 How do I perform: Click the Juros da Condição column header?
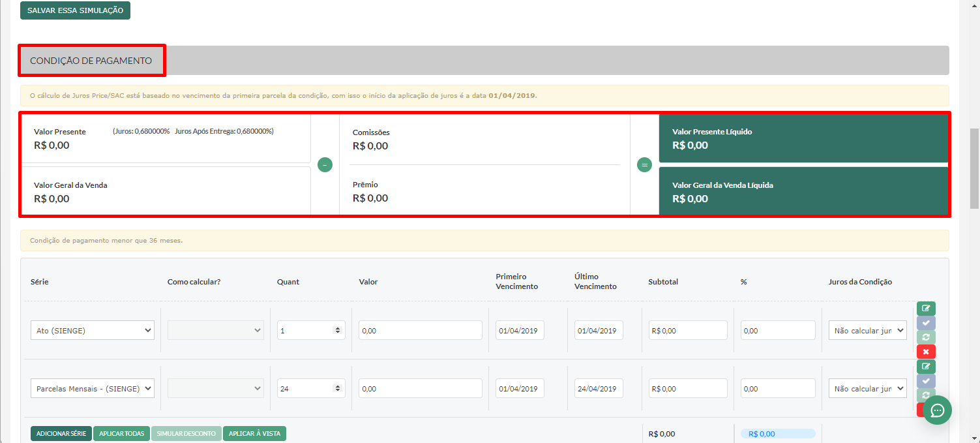[x=860, y=282]
